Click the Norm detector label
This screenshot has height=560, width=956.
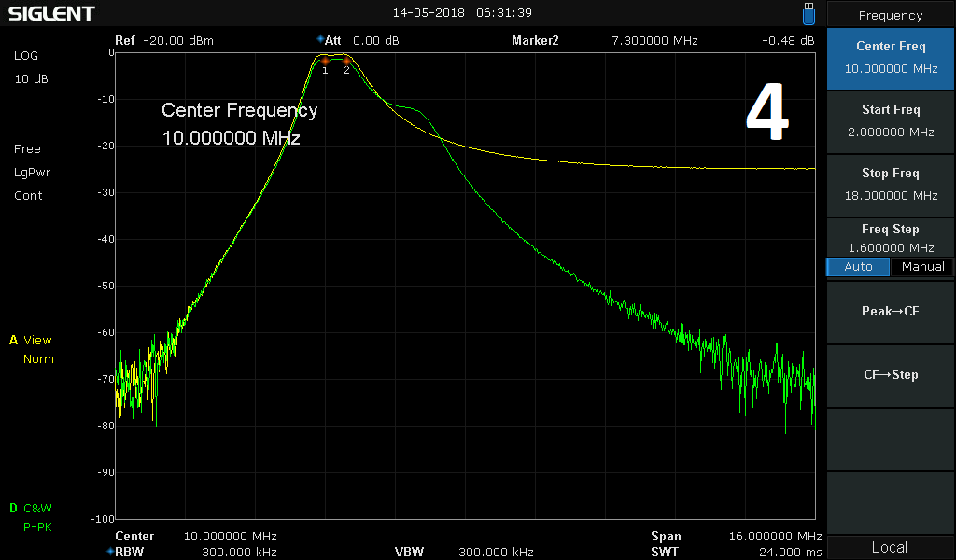point(38,359)
